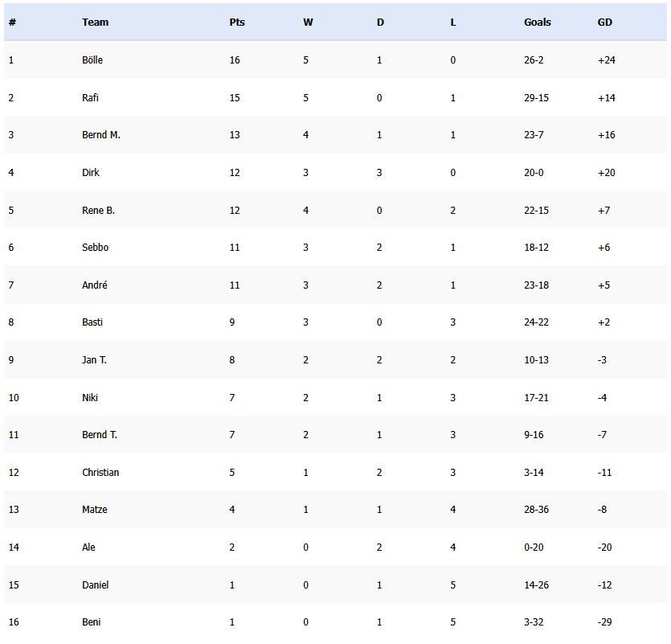Click team name Sebbo
This screenshot has height=644, width=671.
(x=95, y=248)
